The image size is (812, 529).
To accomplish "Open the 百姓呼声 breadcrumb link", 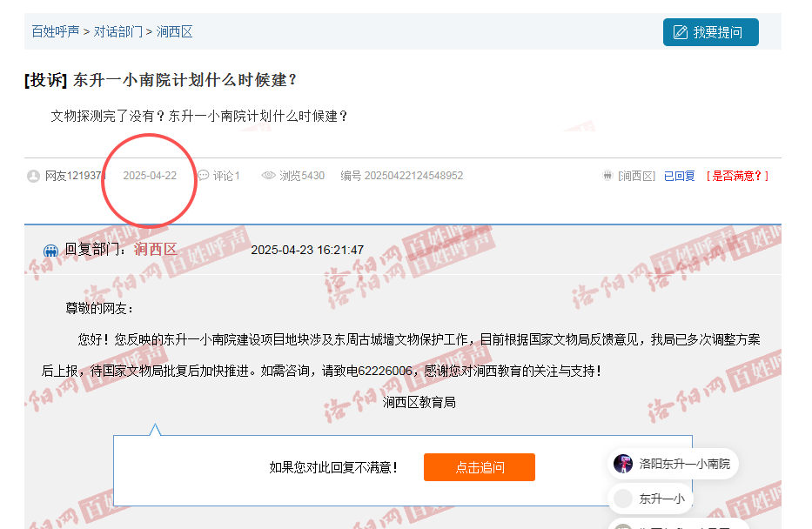I will pos(55,31).
